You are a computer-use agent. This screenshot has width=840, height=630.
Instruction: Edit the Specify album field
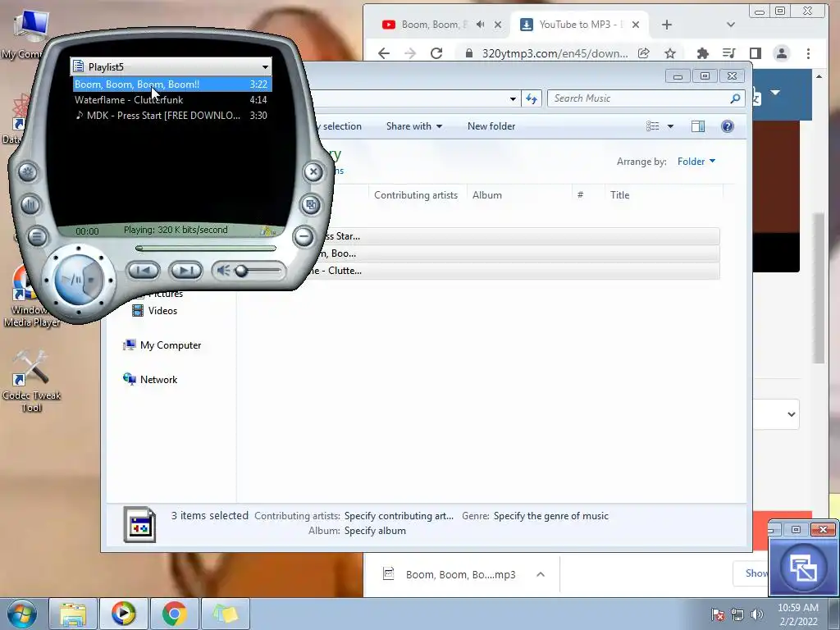coord(375,531)
